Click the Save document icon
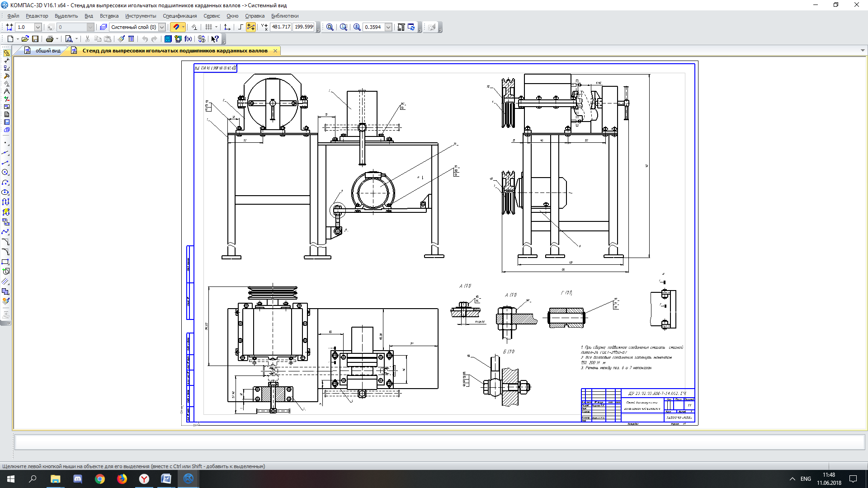868x488 pixels. (x=35, y=39)
